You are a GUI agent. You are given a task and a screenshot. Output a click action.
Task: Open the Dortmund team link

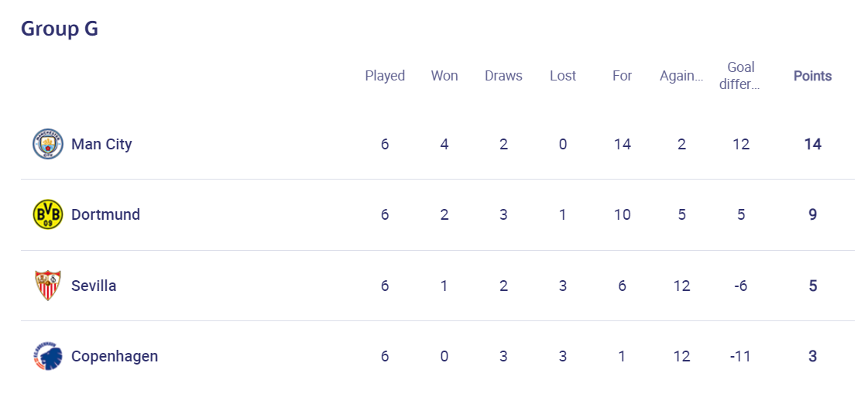106,214
